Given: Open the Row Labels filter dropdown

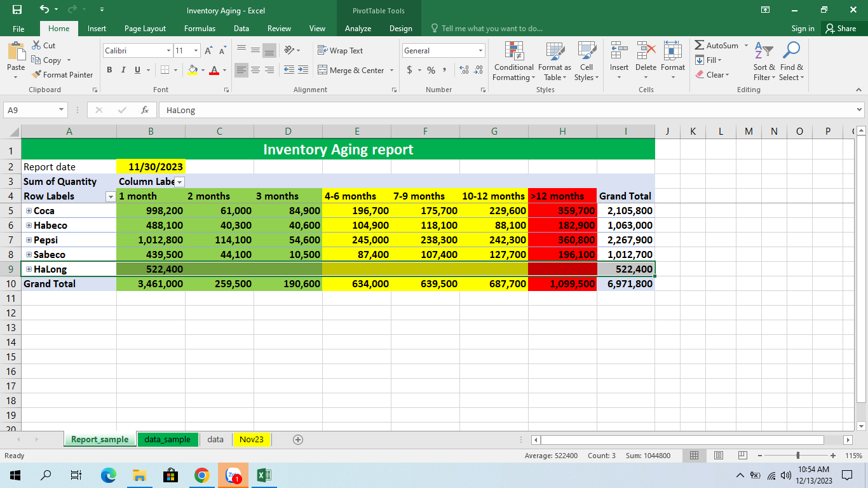Looking at the screenshot, I should click(x=111, y=196).
